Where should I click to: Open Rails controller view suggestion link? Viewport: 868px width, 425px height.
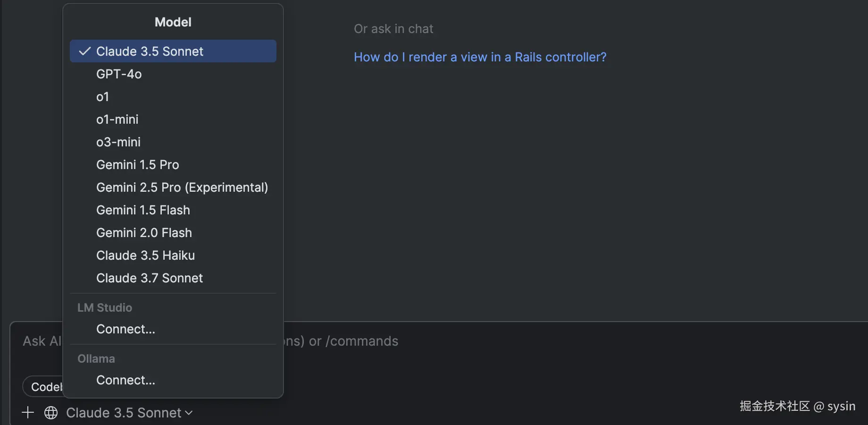(x=480, y=57)
